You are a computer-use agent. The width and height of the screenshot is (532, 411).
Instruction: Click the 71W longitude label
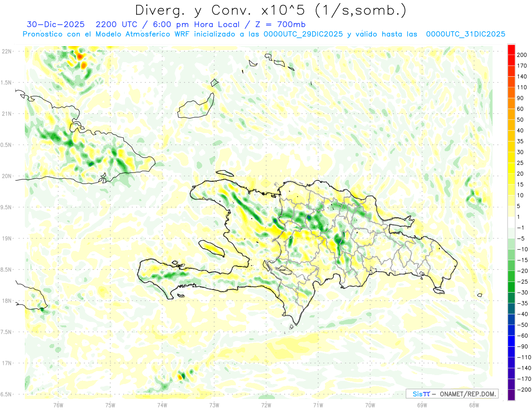point(318,405)
